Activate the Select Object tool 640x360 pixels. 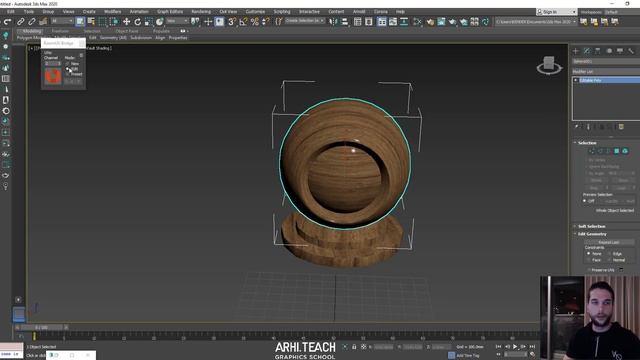pyautogui.click(x=80, y=22)
